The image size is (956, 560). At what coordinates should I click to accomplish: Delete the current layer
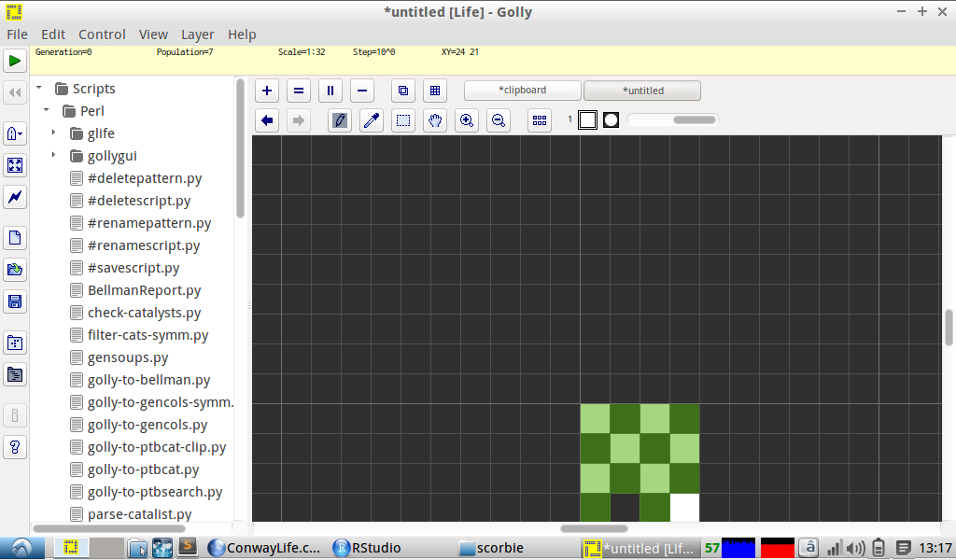click(362, 91)
